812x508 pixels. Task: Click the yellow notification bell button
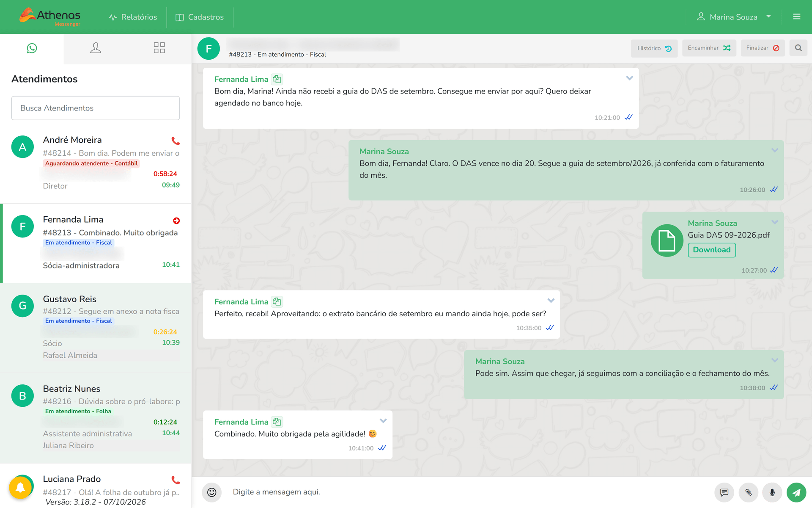pyautogui.click(x=20, y=488)
